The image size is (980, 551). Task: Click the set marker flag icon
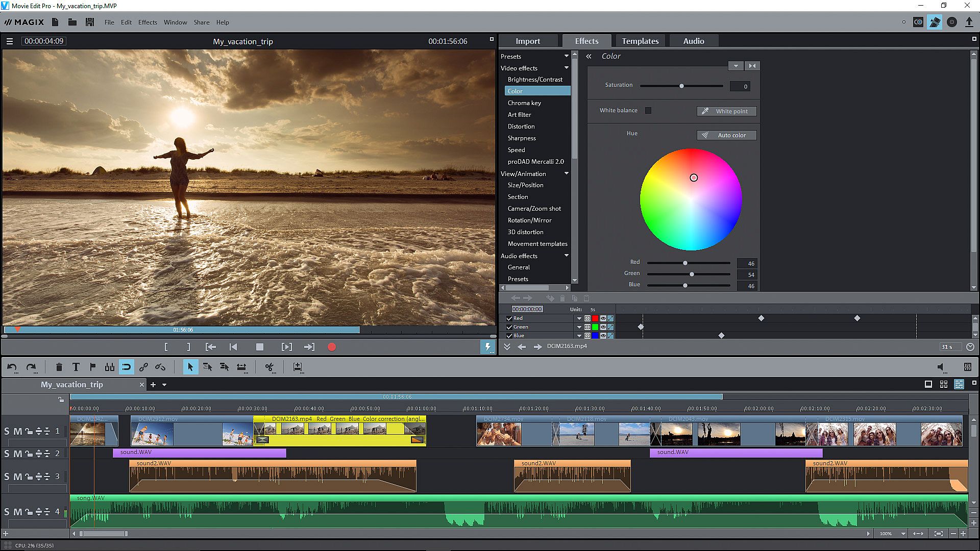tap(93, 367)
